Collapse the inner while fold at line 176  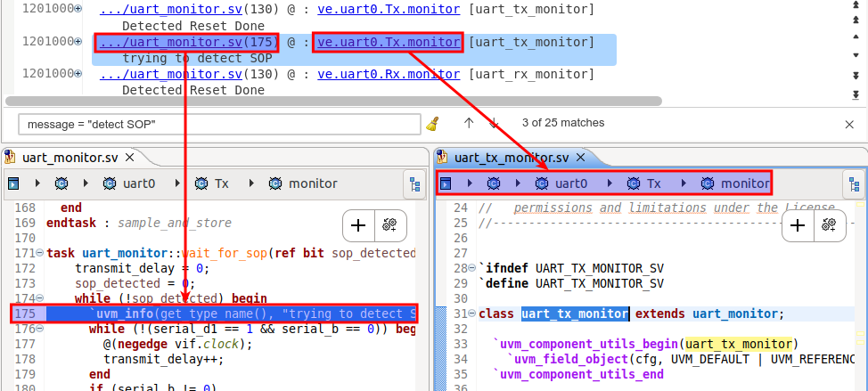pyautogui.click(x=39, y=329)
